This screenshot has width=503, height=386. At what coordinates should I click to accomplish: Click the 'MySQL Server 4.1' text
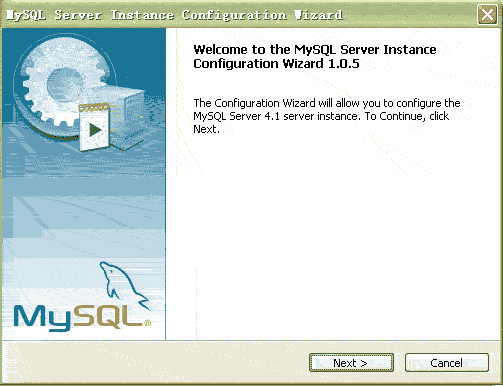pos(236,116)
